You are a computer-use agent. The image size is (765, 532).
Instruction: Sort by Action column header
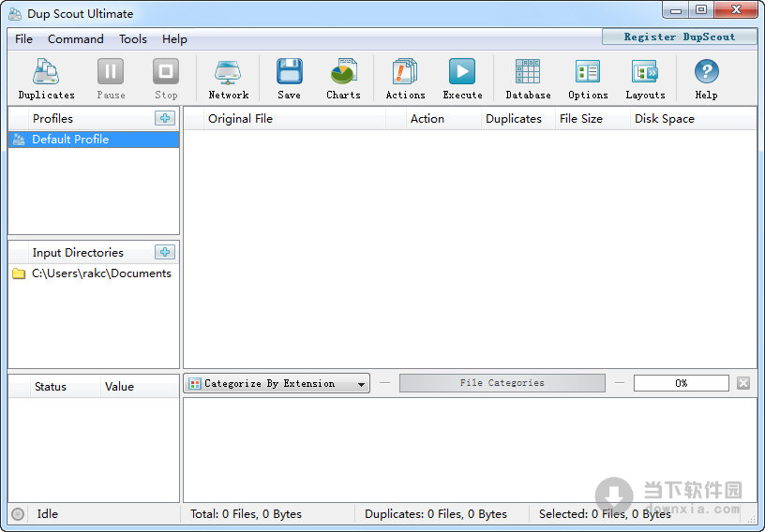click(443, 119)
